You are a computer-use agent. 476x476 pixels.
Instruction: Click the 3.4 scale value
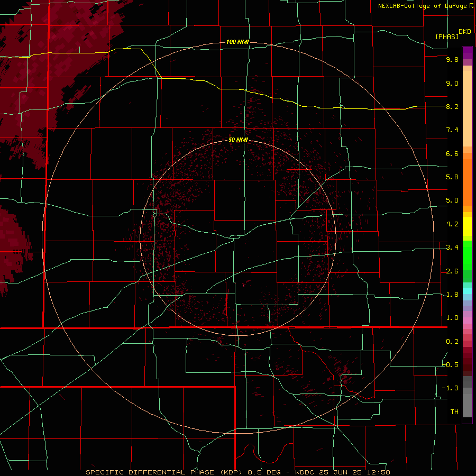tap(452, 248)
